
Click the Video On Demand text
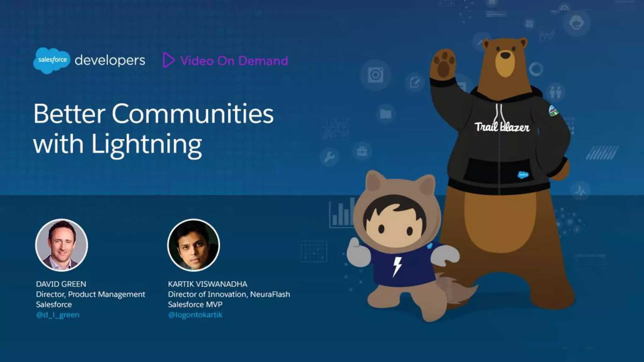[234, 61]
